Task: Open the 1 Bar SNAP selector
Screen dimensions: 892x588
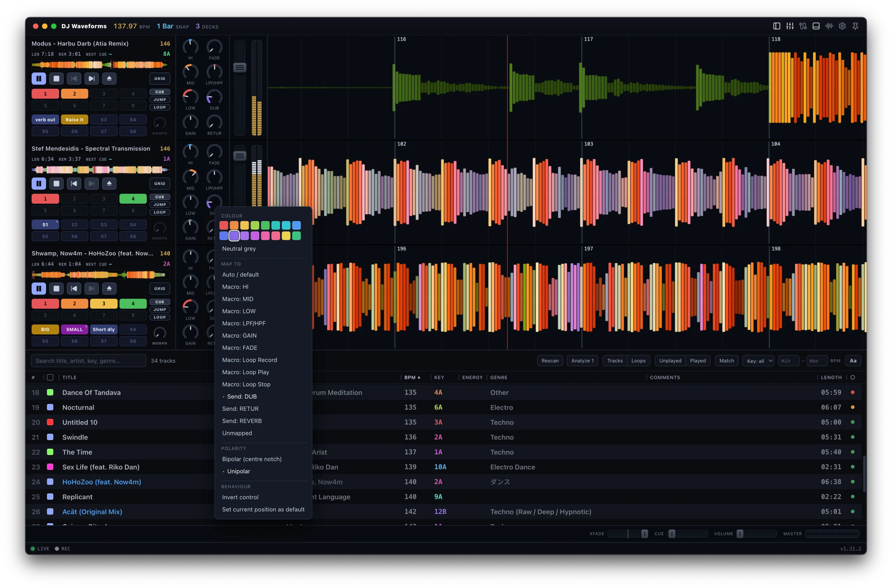Action: point(172,26)
